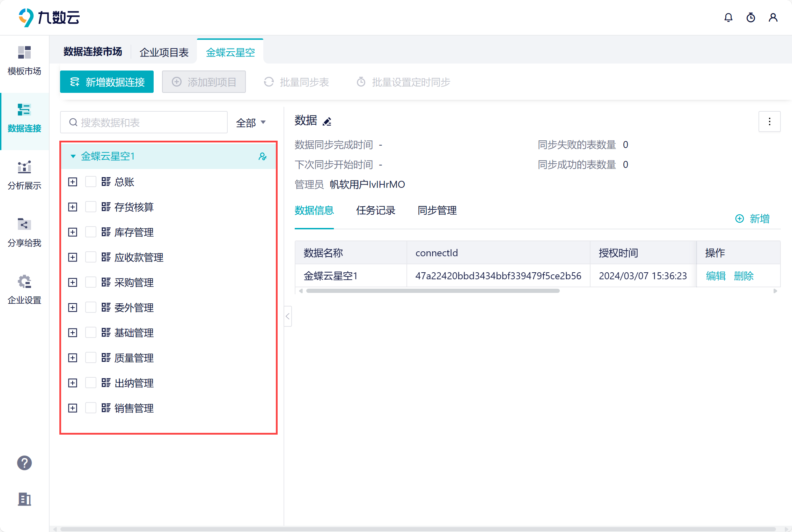Click the timer clock icon in header
The width and height of the screenshot is (792, 532).
(751, 17)
